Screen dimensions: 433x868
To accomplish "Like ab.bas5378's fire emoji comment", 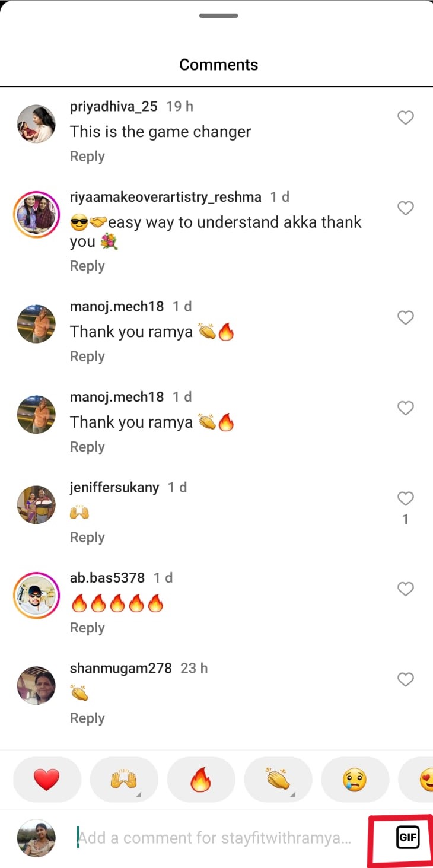I will (406, 589).
